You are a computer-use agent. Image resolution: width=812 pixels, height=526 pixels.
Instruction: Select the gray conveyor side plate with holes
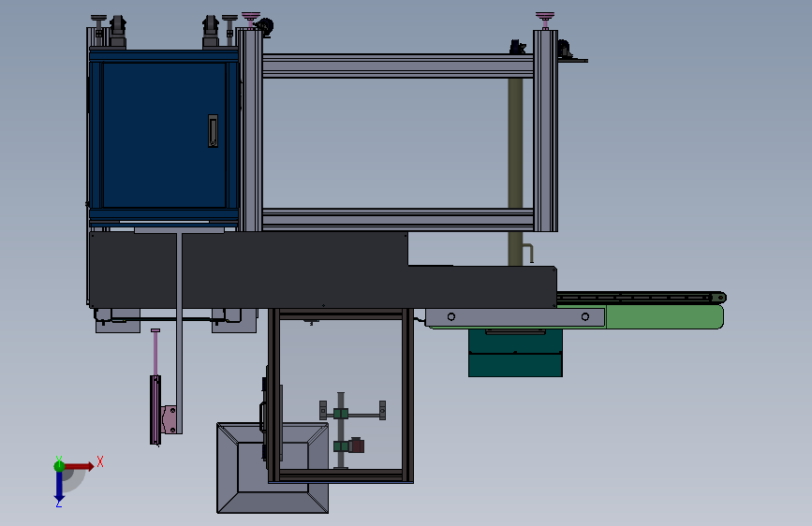(515, 317)
